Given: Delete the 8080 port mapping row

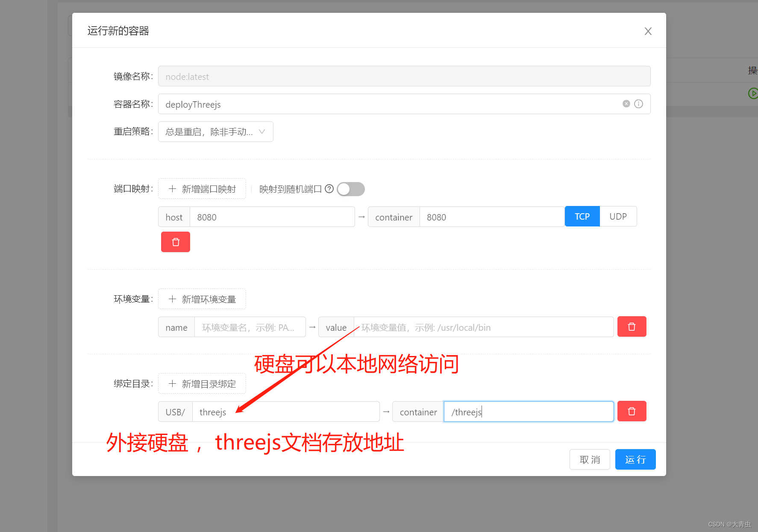Looking at the screenshot, I should click(176, 242).
